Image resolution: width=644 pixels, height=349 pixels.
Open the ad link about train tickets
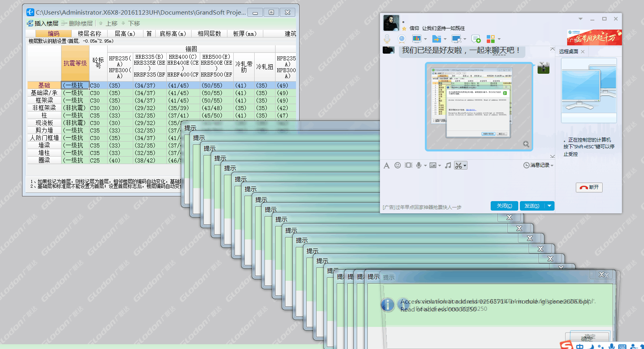pyautogui.click(x=422, y=207)
